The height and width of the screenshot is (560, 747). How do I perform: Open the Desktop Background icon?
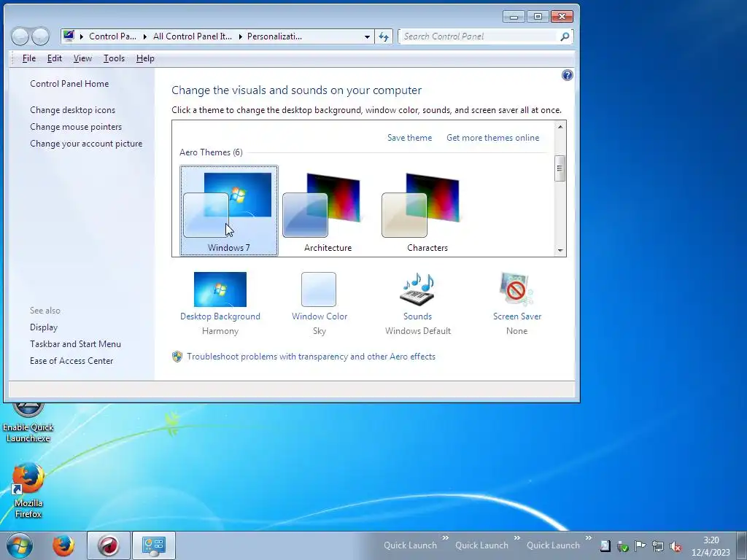(x=220, y=289)
